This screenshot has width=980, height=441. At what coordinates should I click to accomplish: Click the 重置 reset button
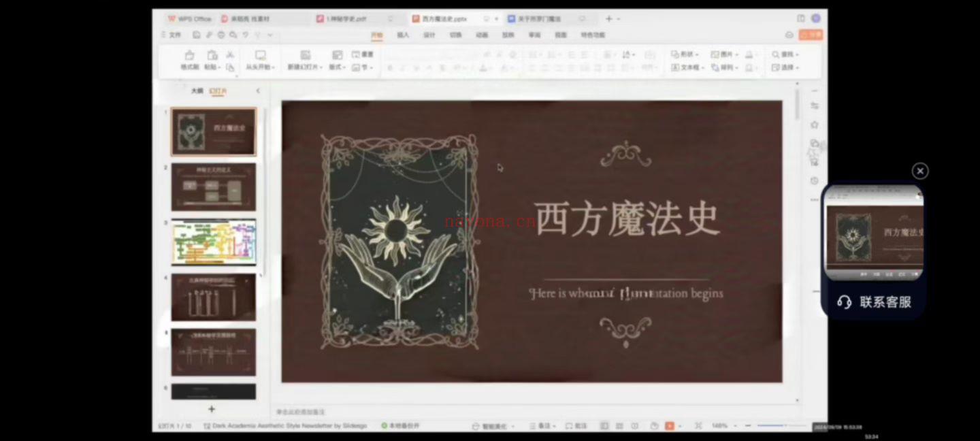[363, 54]
